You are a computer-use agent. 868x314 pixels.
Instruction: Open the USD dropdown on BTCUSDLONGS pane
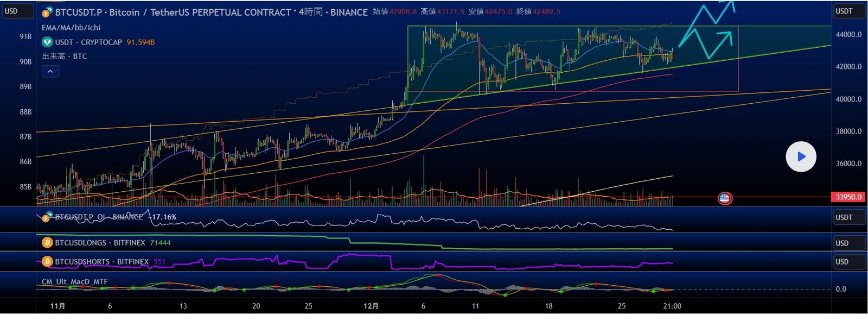pos(849,243)
